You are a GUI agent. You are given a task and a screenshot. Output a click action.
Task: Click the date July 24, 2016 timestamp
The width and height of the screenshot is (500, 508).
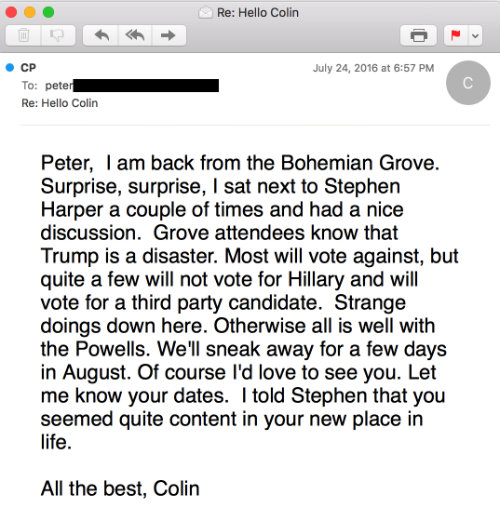[373, 68]
